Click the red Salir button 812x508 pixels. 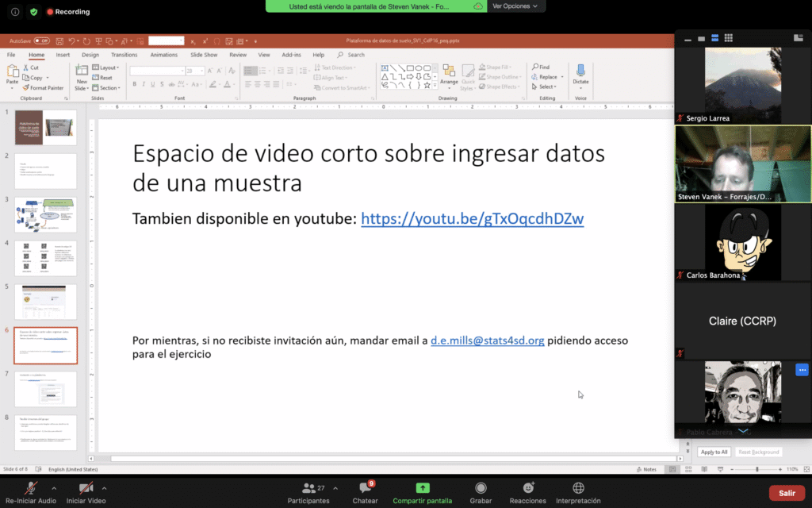click(x=786, y=493)
